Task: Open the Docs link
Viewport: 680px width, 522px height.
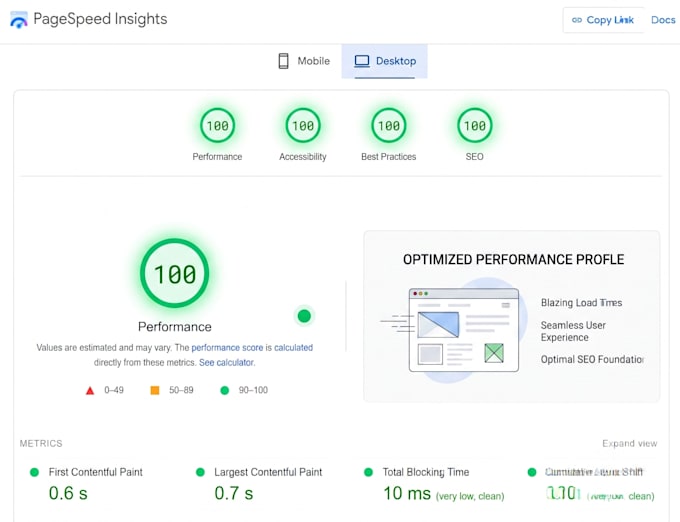Action: [x=663, y=20]
